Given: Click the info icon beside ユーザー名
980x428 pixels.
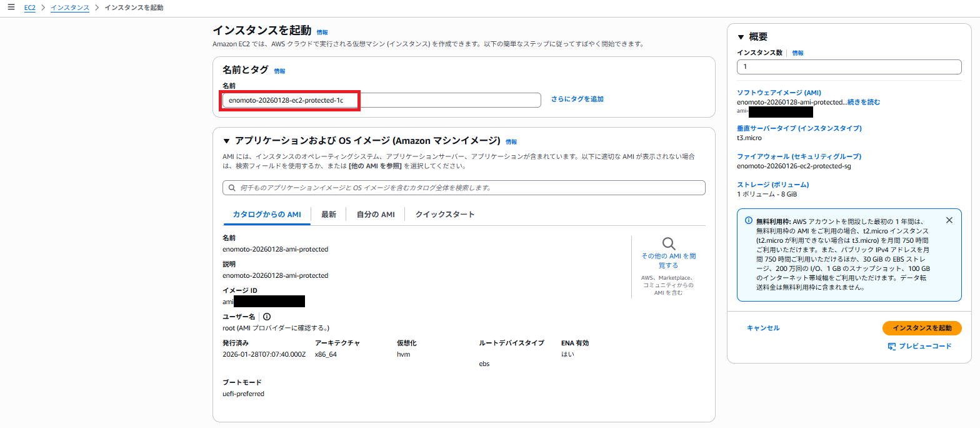Looking at the screenshot, I should tap(267, 317).
